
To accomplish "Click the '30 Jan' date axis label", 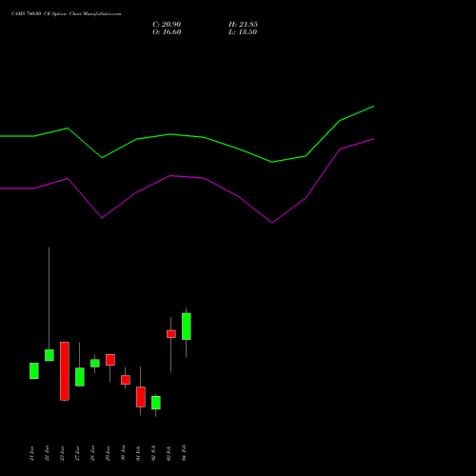I will [123, 453].
